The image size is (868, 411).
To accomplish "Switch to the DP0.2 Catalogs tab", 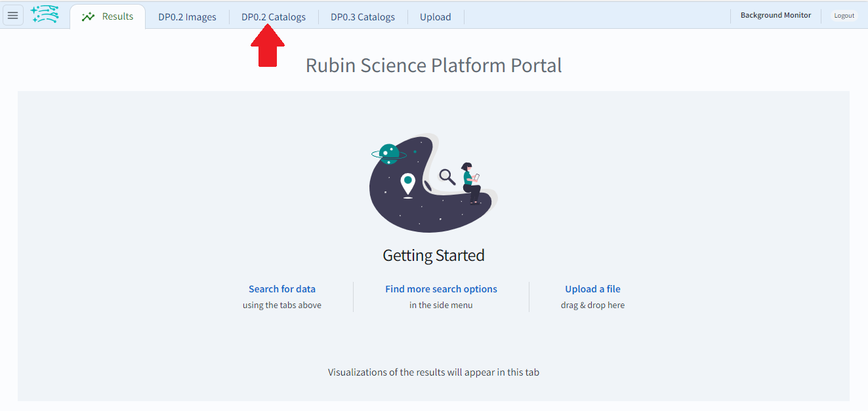I will (274, 16).
